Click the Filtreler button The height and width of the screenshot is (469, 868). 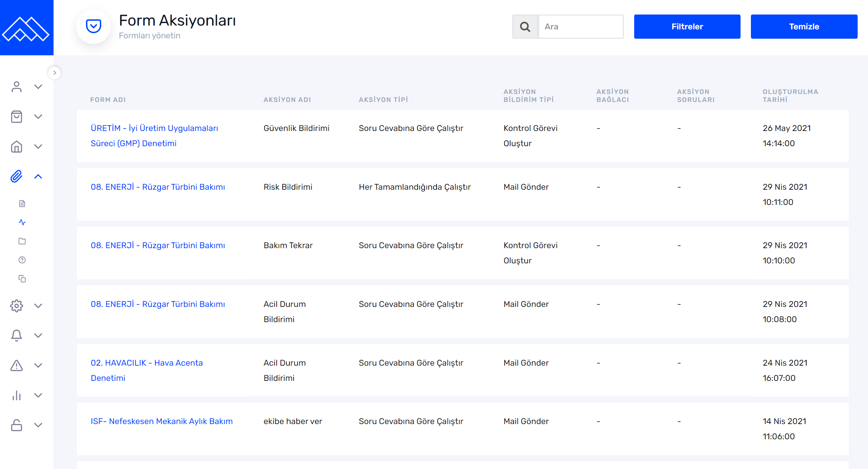pyautogui.click(x=687, y=27)
